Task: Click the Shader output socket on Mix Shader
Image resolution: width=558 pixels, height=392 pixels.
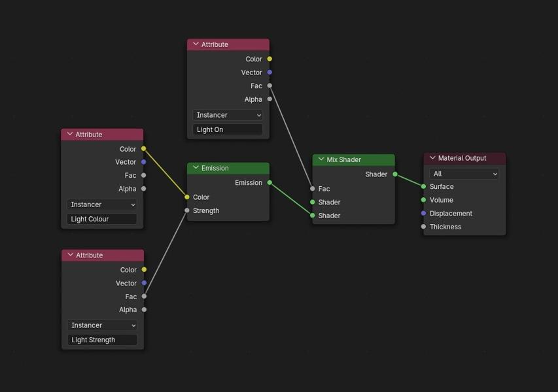Action: 395,174
